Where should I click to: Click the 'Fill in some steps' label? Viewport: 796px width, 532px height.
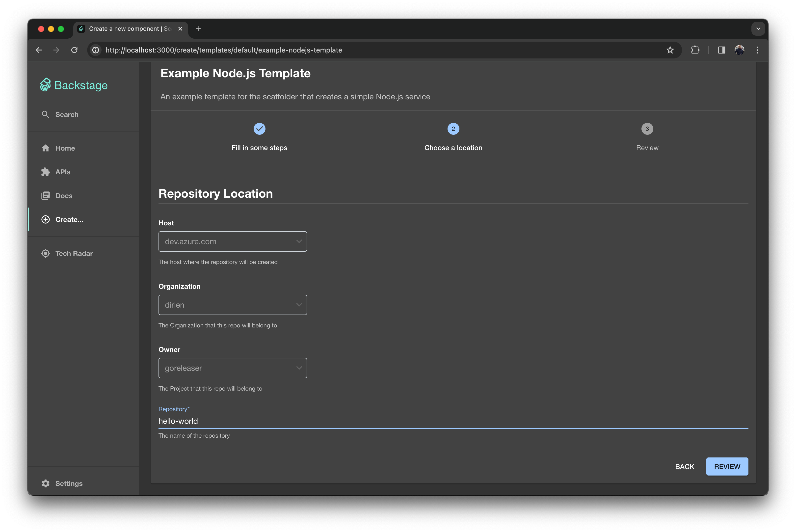coord(259,148)
